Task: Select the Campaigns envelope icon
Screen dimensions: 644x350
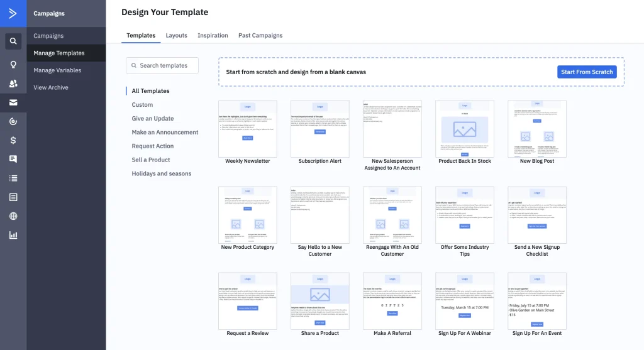Action: (x=13, y=102)
